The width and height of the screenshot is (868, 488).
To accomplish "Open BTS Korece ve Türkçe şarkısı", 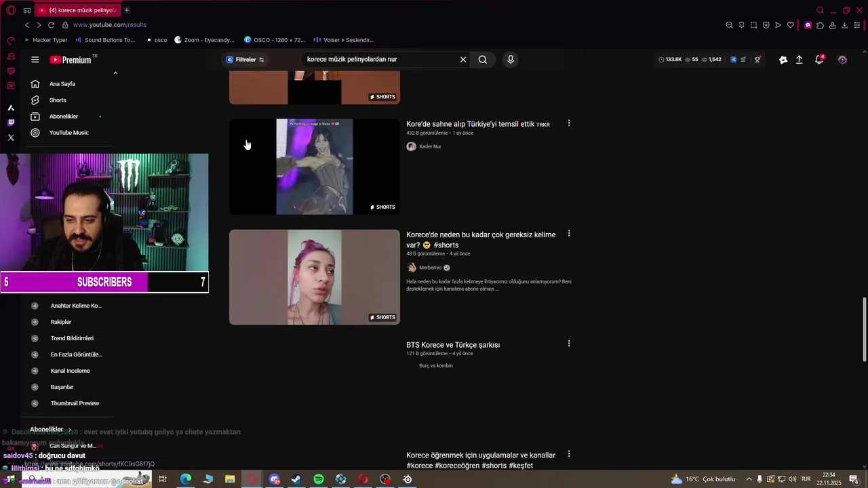I will pos(453,345).
